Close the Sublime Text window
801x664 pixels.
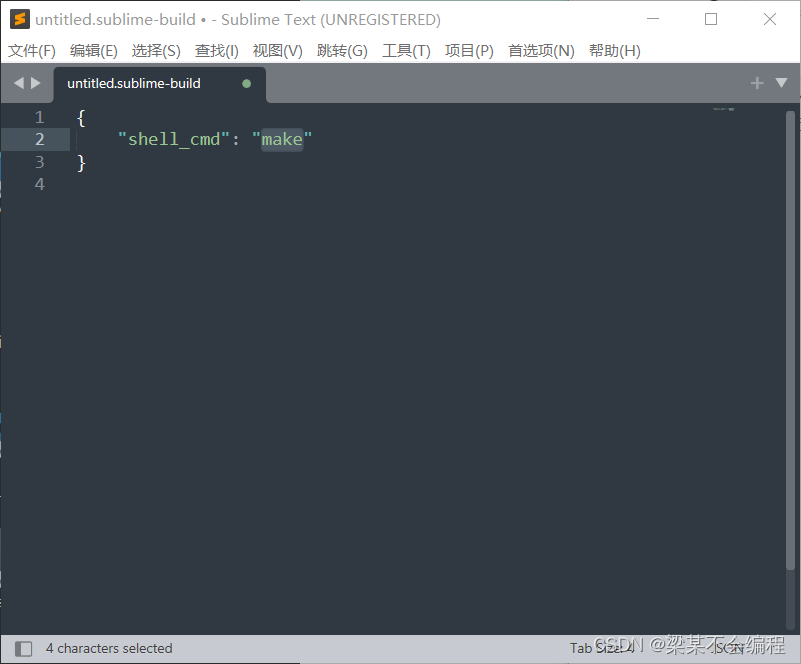pos(770,19)
